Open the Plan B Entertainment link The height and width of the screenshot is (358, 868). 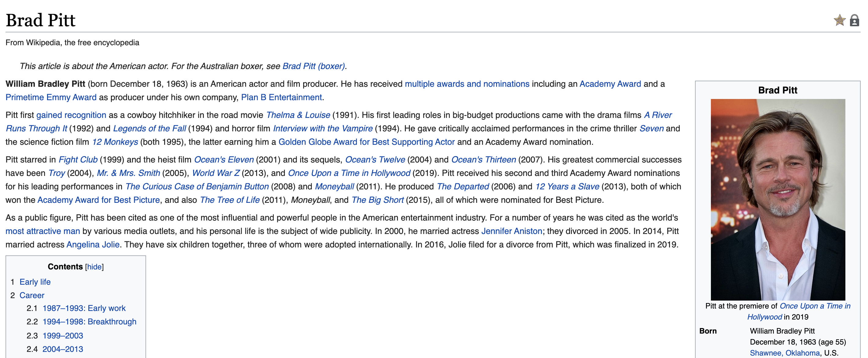click(281, 97)
